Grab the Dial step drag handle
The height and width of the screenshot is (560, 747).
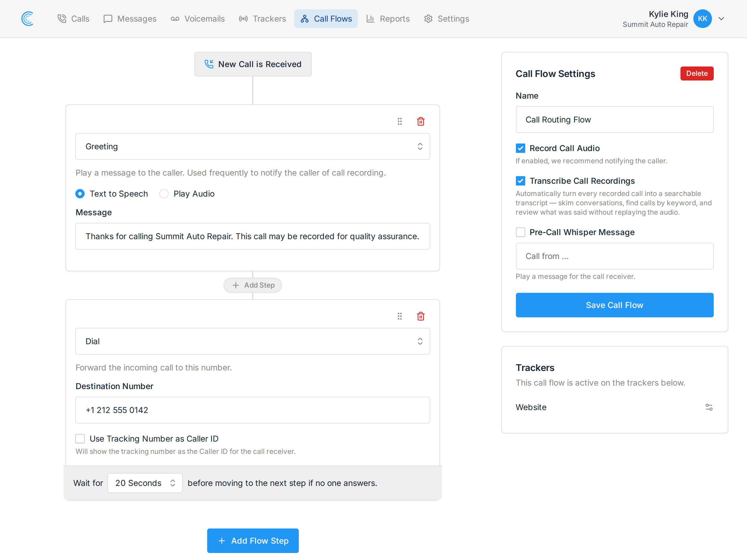click(399, 316)
